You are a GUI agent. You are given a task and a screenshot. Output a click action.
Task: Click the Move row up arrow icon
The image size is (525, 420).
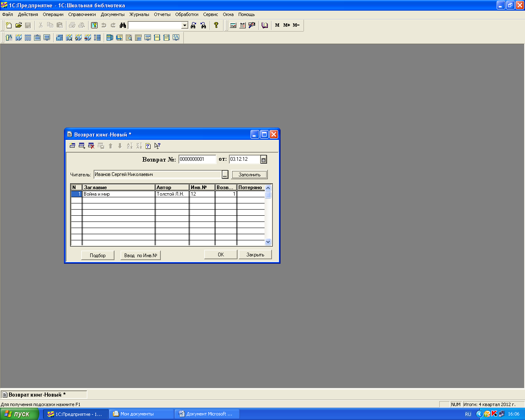click(110, 146)
